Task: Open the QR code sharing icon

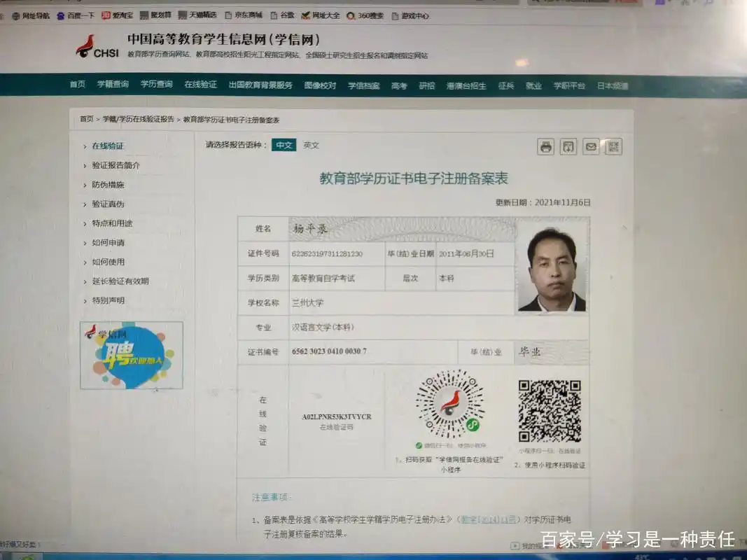Action: point(613,147)
